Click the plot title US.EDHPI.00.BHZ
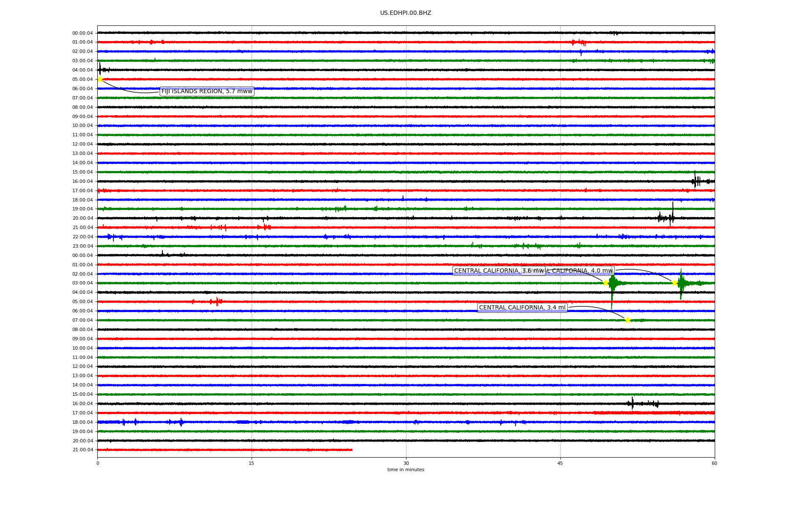Screen dimensions: 812x508 [x=405, y=13]
